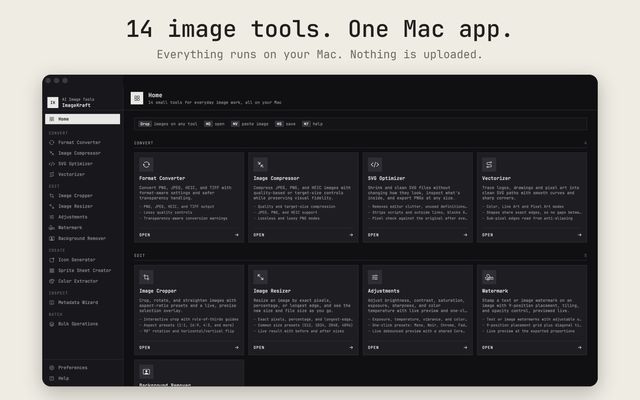Open Watermark from the sidebar
The image size is (640, 400).
tap(82, 227)
